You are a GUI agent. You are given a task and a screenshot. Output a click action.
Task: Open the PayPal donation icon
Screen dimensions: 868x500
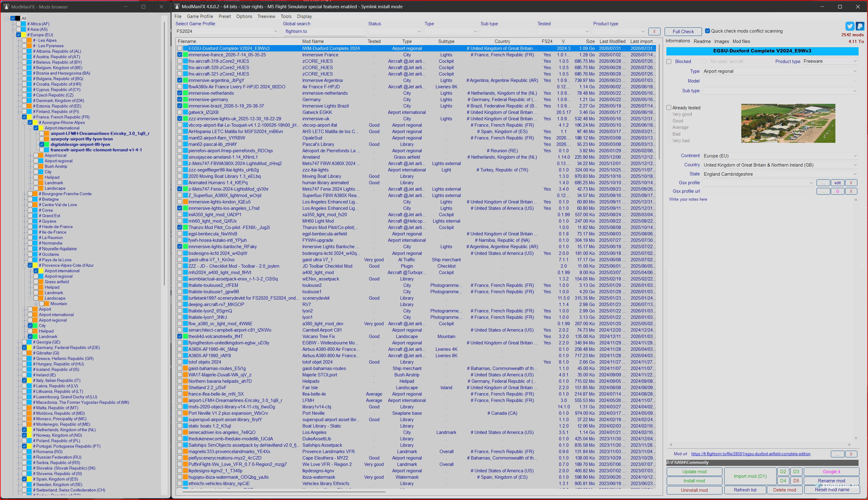[860, 26]
